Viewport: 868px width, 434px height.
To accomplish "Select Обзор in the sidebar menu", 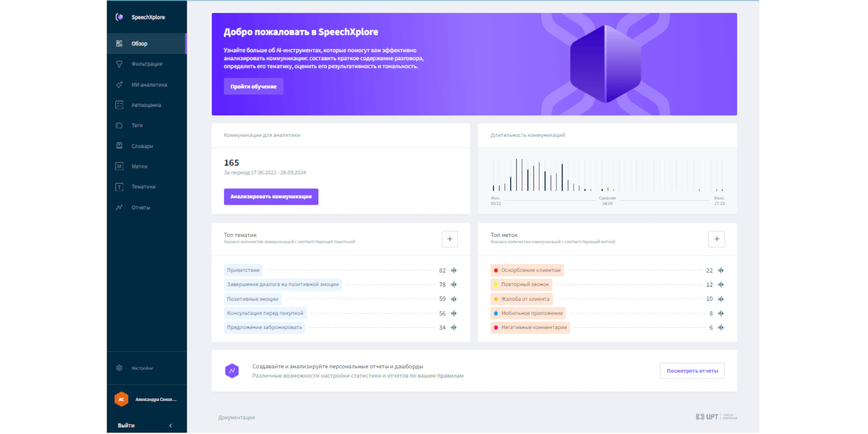I will coord(140,44).
